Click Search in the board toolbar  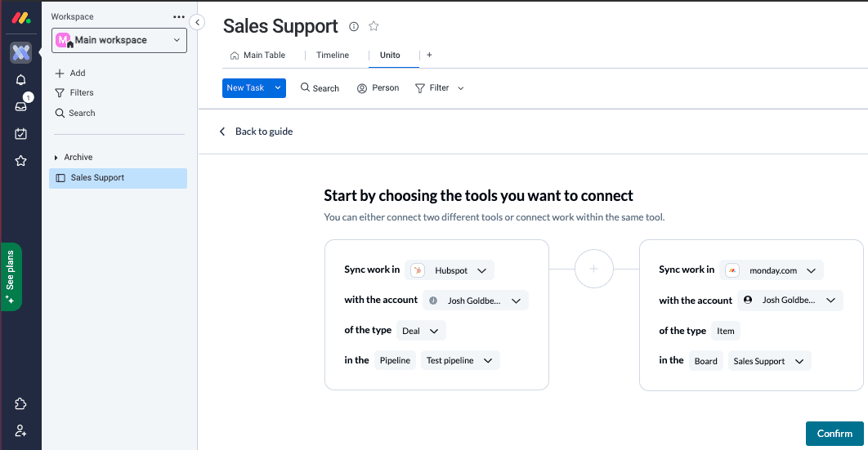(x=320, y=88)
